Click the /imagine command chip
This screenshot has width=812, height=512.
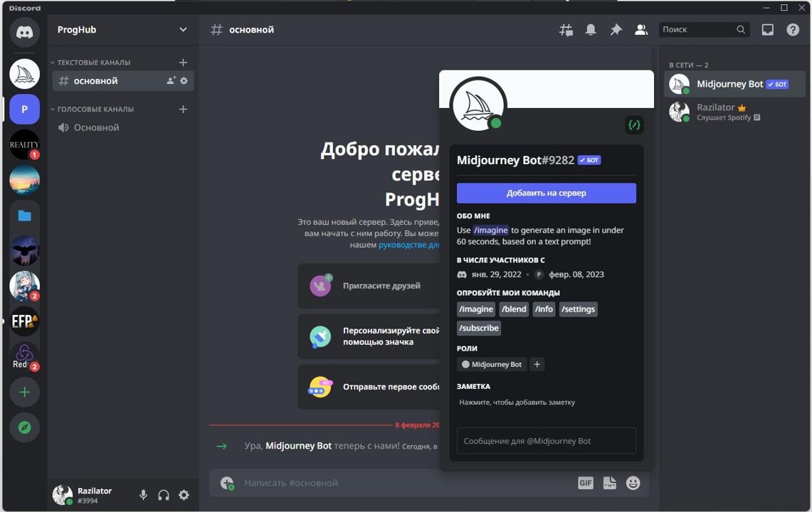[476, 309]
